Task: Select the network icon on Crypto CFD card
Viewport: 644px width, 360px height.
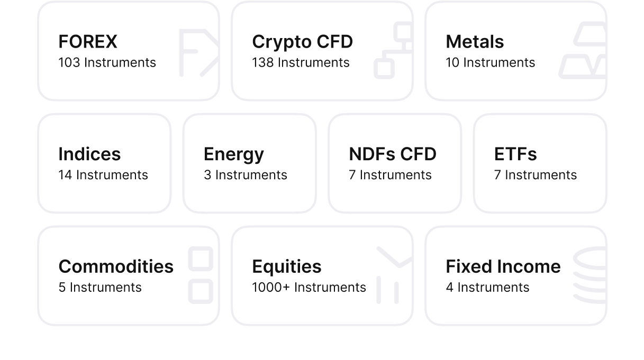Action: click(x=394, y=49)
